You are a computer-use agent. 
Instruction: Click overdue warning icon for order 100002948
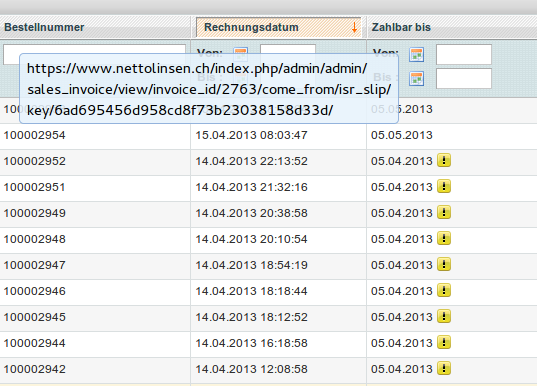click(444, 239)
